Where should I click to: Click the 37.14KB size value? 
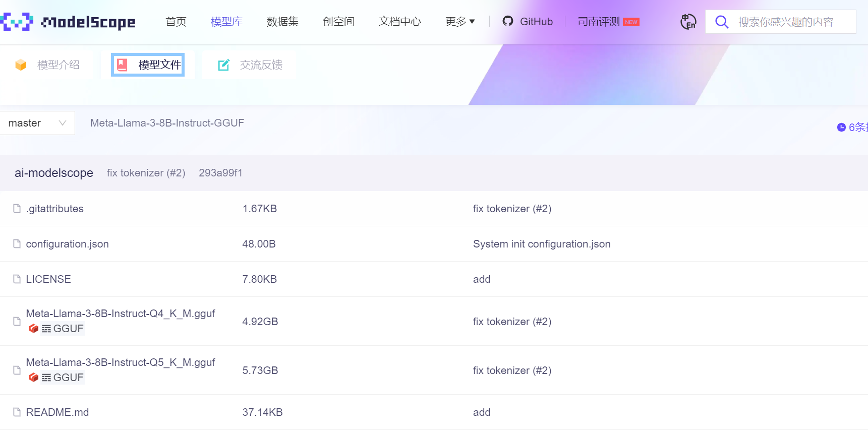click(x=263, y=412)
